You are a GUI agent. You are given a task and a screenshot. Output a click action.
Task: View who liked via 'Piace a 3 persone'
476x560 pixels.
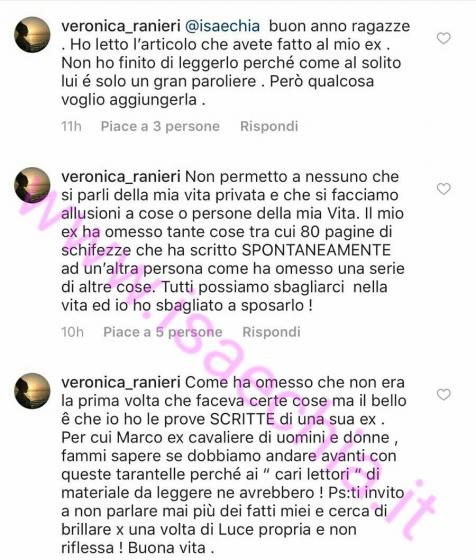(160, 126)
